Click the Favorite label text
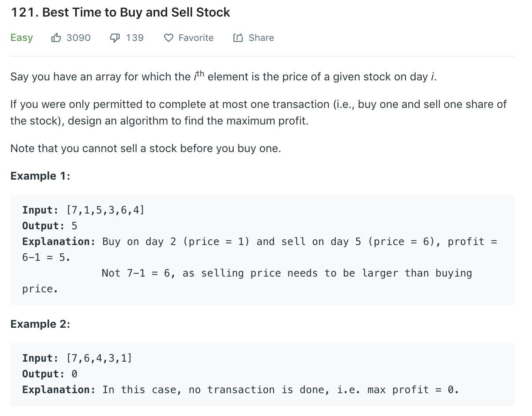 click(196, 38)
